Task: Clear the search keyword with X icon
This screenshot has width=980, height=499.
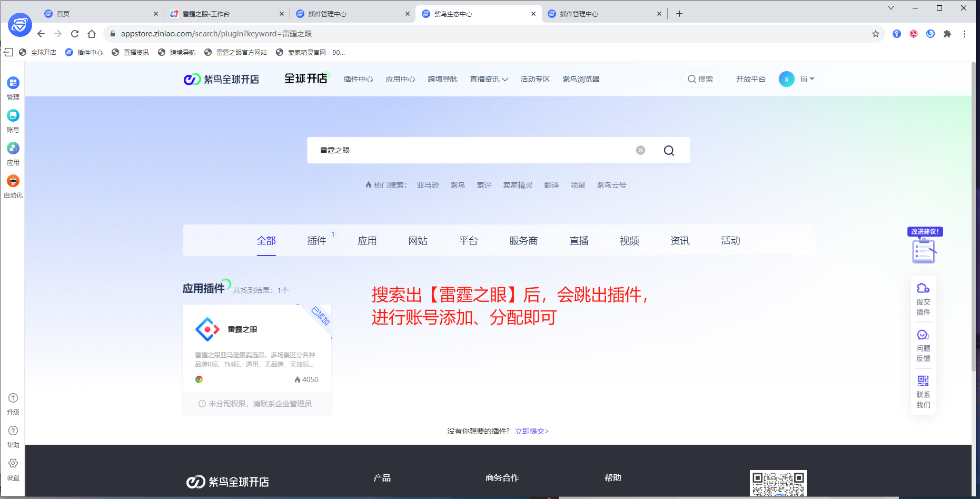Action: (640, 150)
